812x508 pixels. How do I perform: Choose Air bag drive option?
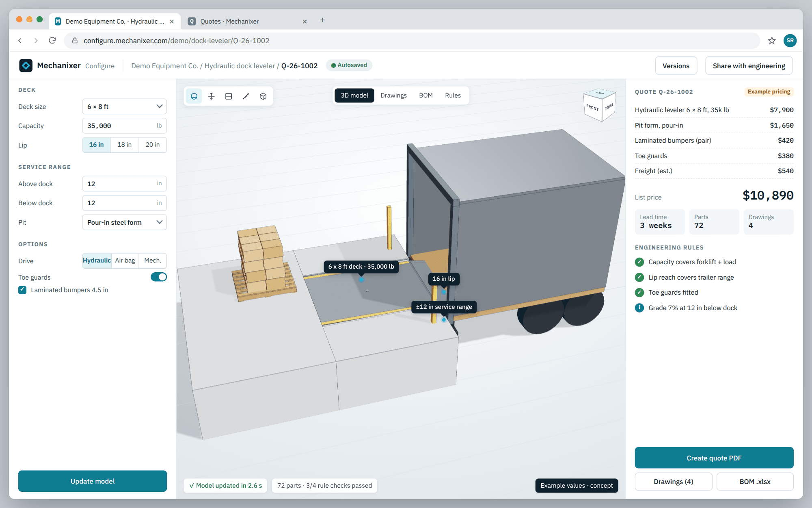(125, 261)
